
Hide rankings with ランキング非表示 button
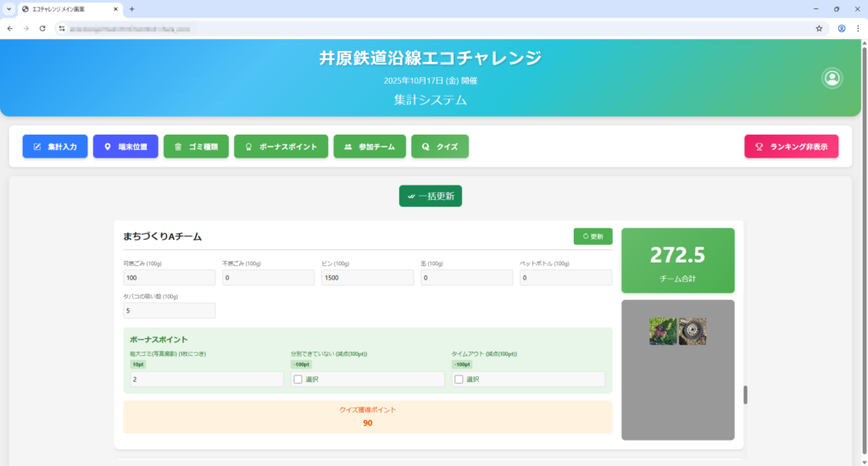pos(791,147)
